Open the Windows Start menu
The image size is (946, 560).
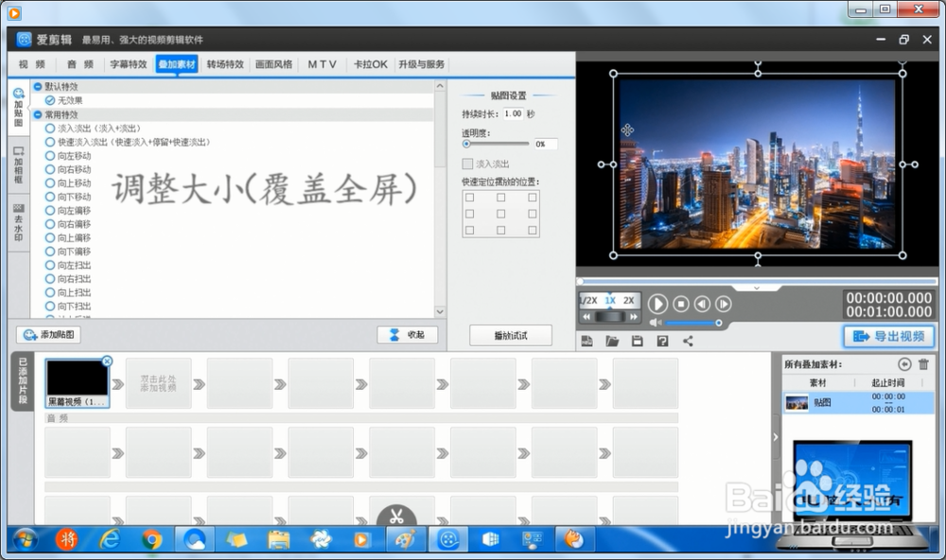click(26, 539)
